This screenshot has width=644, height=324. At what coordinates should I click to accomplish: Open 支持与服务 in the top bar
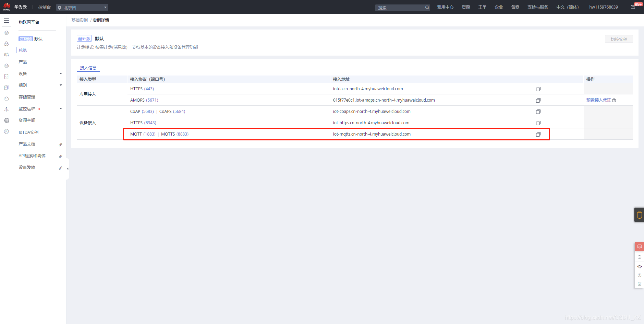[538, 7]
